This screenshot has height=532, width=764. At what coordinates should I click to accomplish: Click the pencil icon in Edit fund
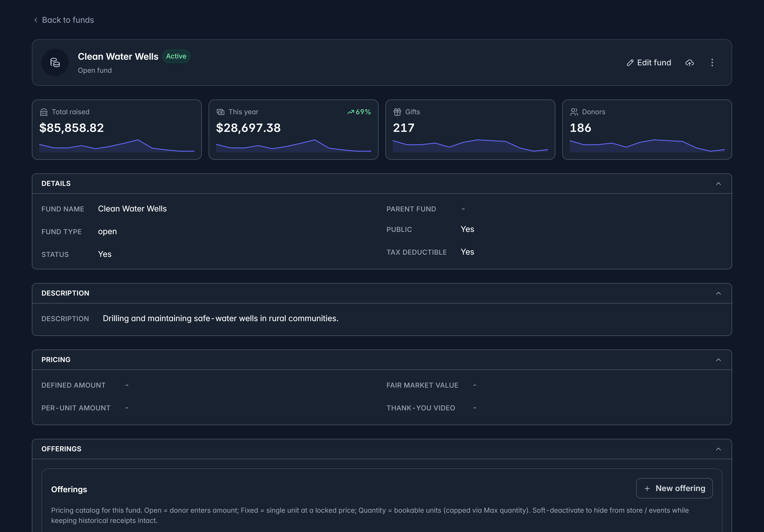pos(630,63)
